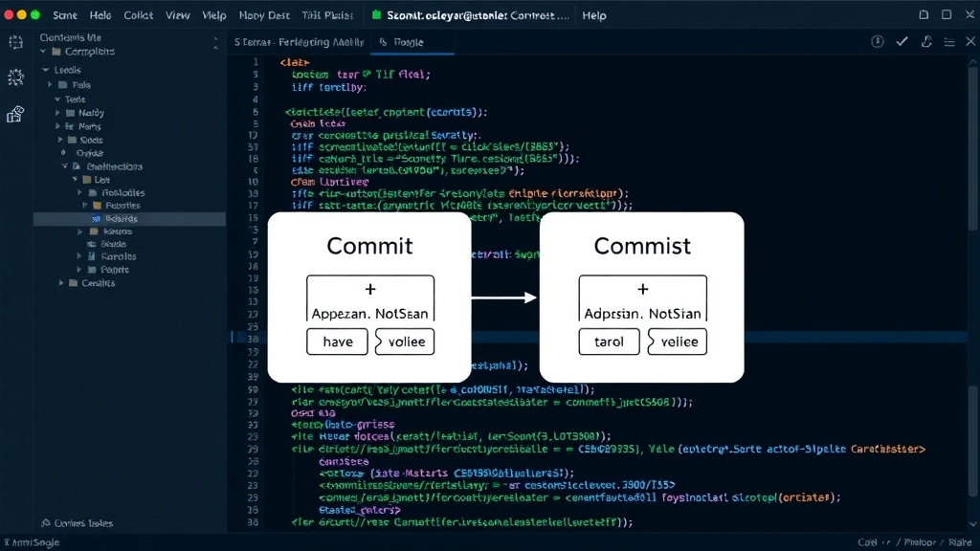Close the editor panel with X icon below the title bar

click(x=970, y=41)
